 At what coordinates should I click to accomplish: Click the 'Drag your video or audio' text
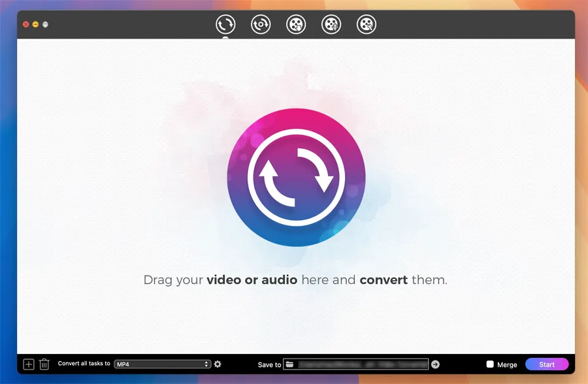295,280
